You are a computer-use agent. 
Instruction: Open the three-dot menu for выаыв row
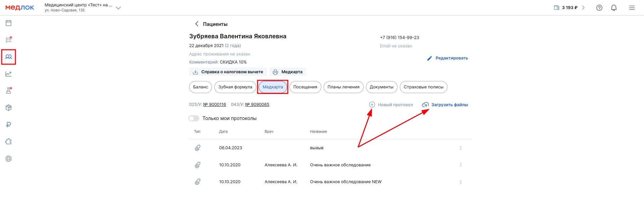461,148
